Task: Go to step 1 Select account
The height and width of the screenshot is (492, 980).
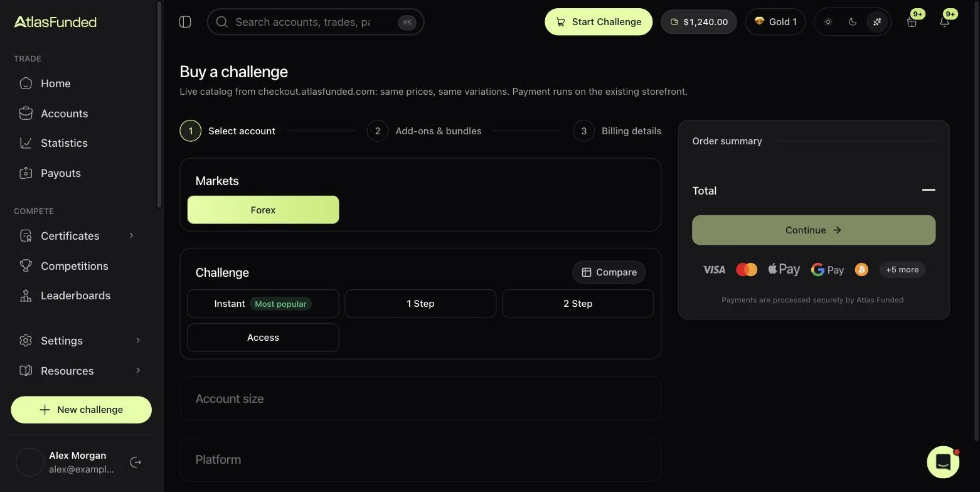Action: click(228, 131)
